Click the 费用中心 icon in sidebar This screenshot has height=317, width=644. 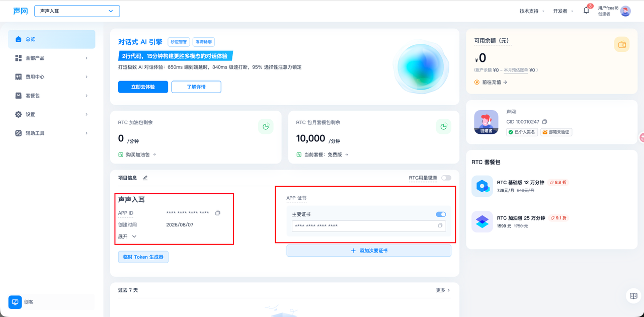pos(19,77)
